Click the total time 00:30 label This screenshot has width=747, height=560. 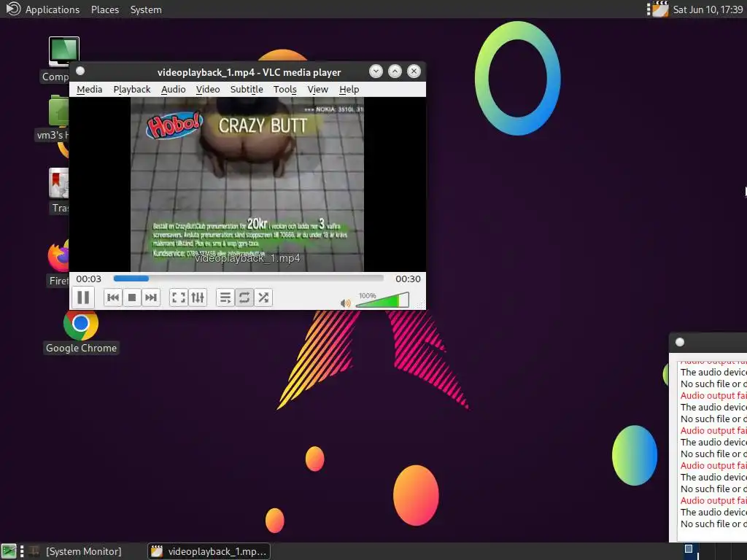coord(408,279)
